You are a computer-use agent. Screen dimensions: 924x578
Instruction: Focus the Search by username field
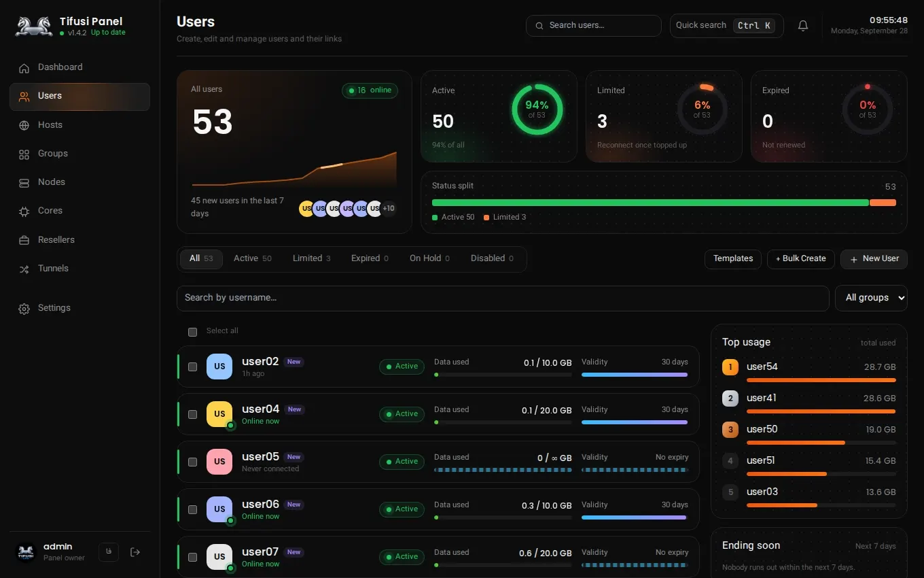click(x=503, y=298)
